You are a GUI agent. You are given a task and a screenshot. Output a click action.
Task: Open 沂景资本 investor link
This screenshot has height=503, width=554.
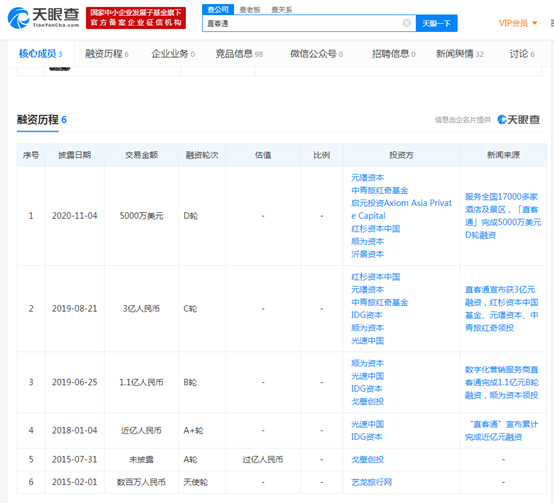367,254
